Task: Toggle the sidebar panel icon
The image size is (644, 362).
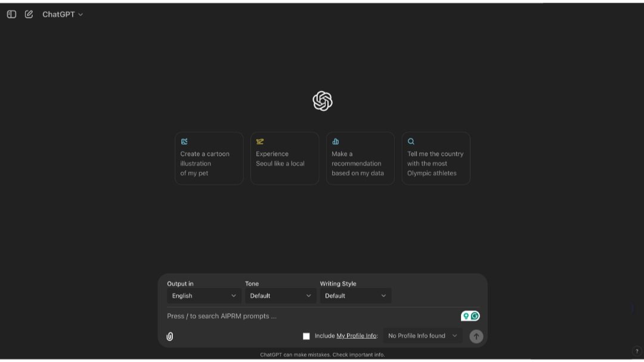Action: click(11, 14)
